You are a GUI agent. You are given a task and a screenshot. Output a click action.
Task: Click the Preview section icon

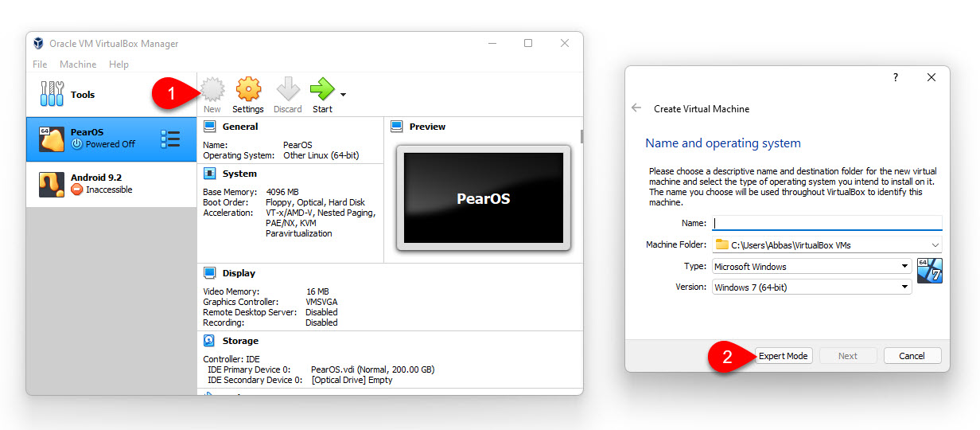tap(397, 127)
